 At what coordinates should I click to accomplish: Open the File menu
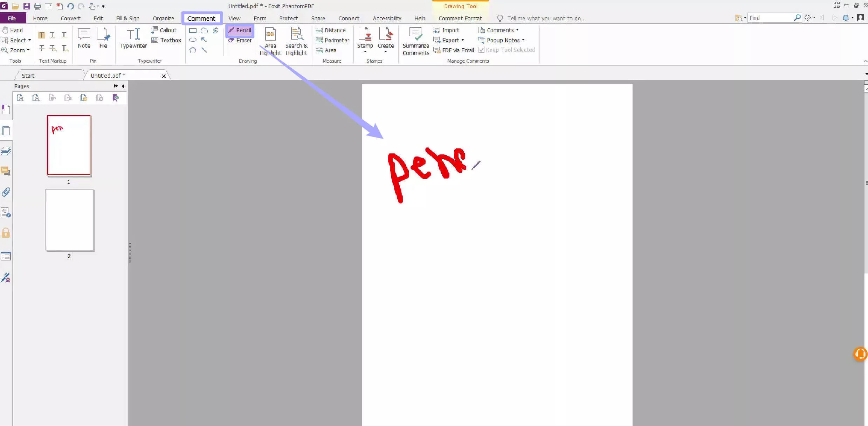[12, 18]
